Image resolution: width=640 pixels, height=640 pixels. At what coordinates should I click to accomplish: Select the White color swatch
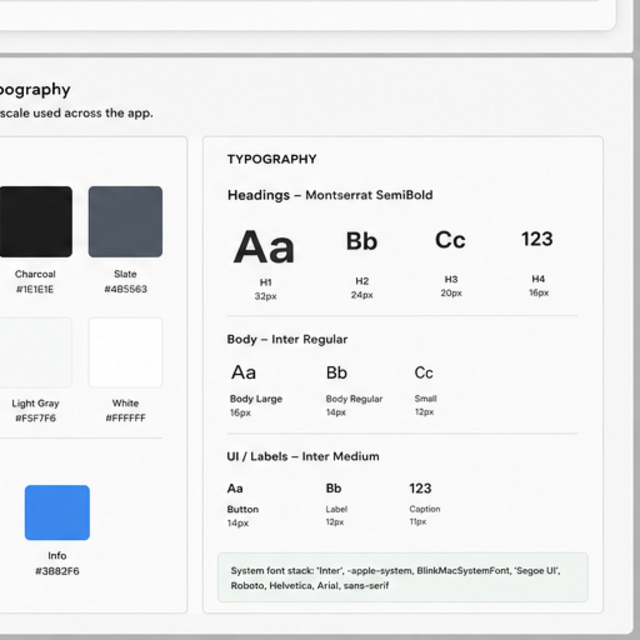125,353
